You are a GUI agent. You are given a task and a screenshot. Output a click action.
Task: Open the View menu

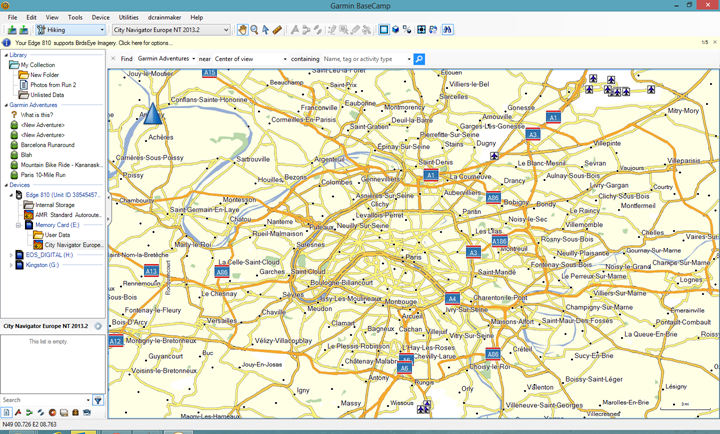(x=52, y=17)
